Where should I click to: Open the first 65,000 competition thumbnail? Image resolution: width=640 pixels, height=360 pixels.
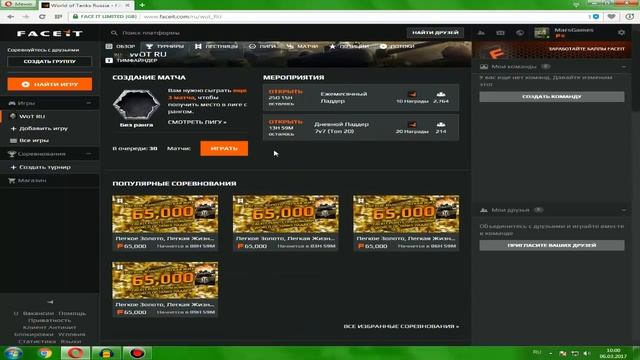[165, 214]
